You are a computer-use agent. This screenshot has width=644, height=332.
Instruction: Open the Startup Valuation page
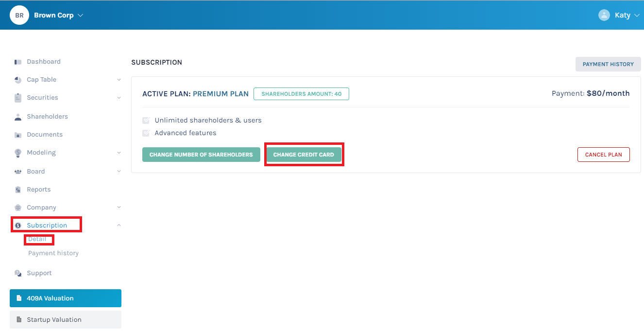coord(53,319)
